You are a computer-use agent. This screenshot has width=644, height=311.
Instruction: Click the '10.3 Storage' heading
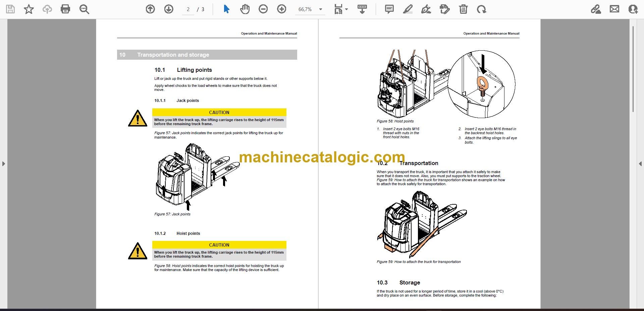click(398, 282)
